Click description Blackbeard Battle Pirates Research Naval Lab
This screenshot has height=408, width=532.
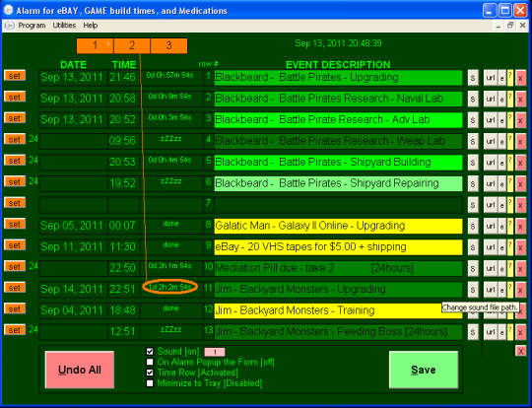click(x=338, y=99)
